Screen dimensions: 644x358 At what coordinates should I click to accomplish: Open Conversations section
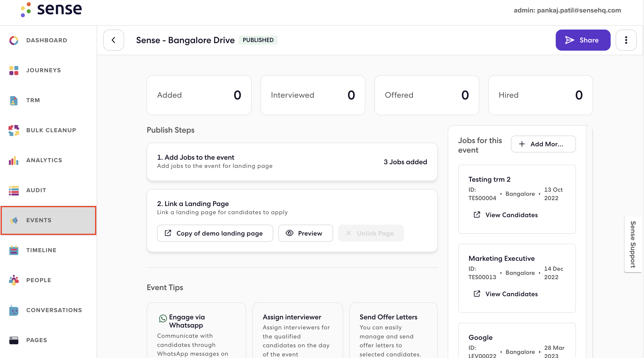(49, 310)
